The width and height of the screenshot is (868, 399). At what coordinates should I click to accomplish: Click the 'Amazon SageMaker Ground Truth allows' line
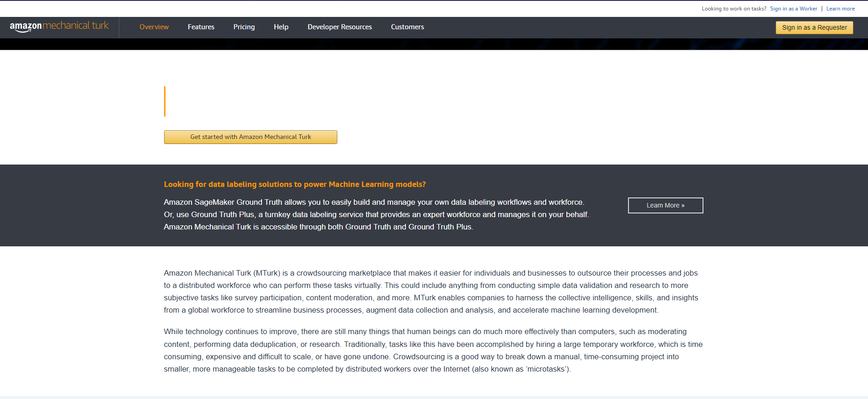pyautogui.click(x=374, y=202)
